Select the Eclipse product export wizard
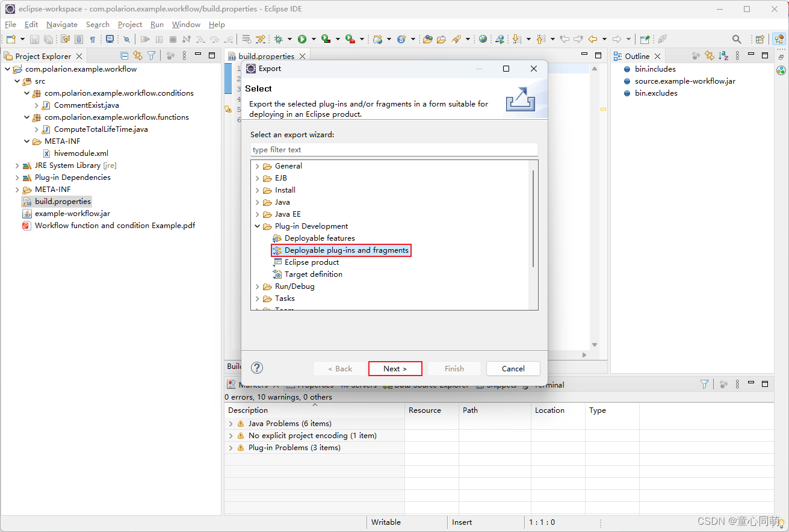The width and height of the screenshot is (789, 532). coord(306,262)
